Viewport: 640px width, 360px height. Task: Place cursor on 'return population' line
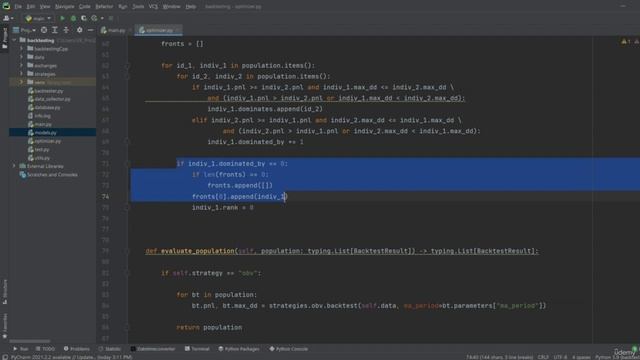point(209,327)
